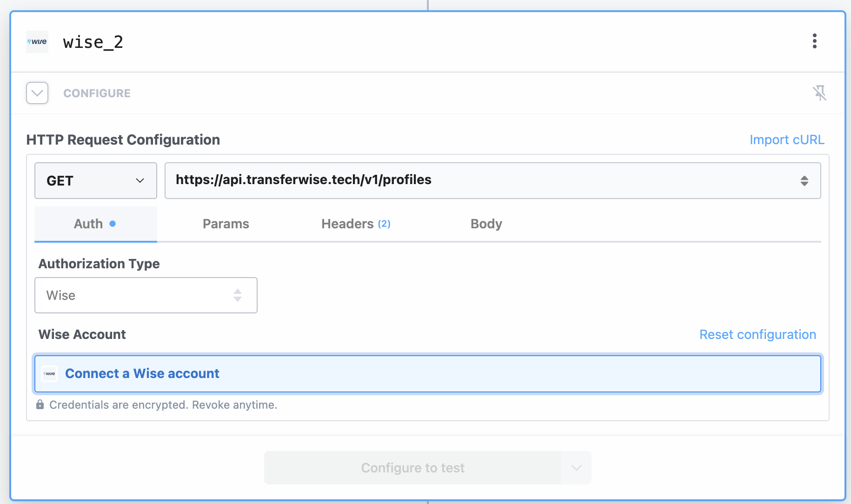The width and height of the screenshot is (851, 504).
Task: Click the Configure to test button
Action: click(412, 468)
